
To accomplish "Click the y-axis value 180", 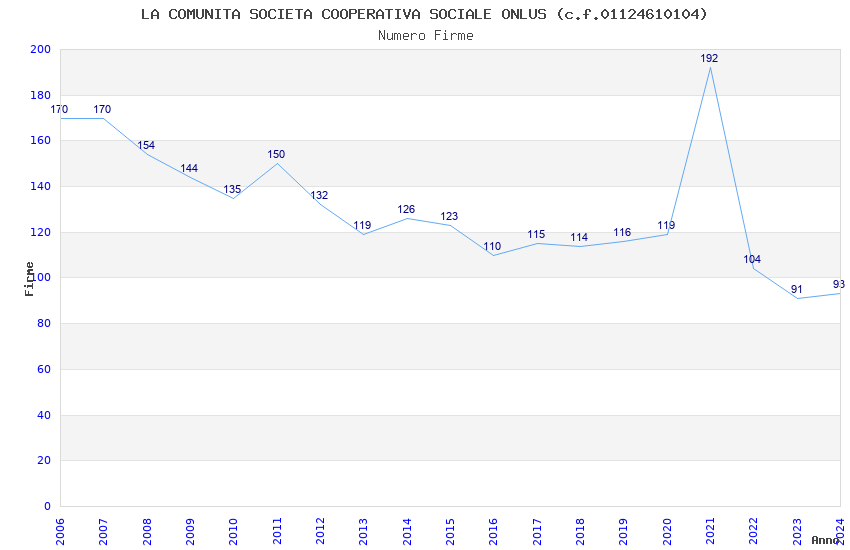I will click(x=40, y=95).
